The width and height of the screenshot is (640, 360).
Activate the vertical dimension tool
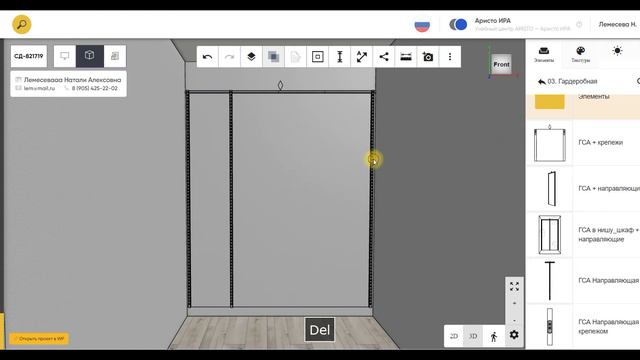click(340, 57)
